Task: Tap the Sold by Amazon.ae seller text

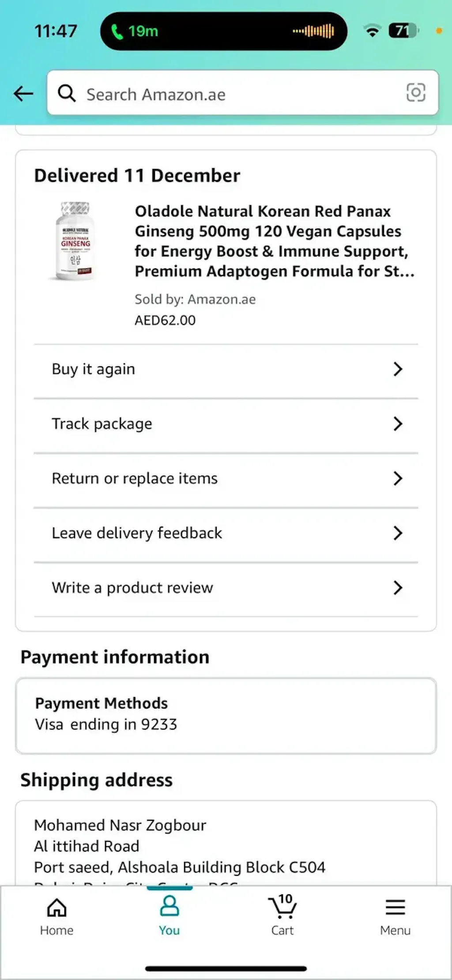Action: [x=195, y=299]
